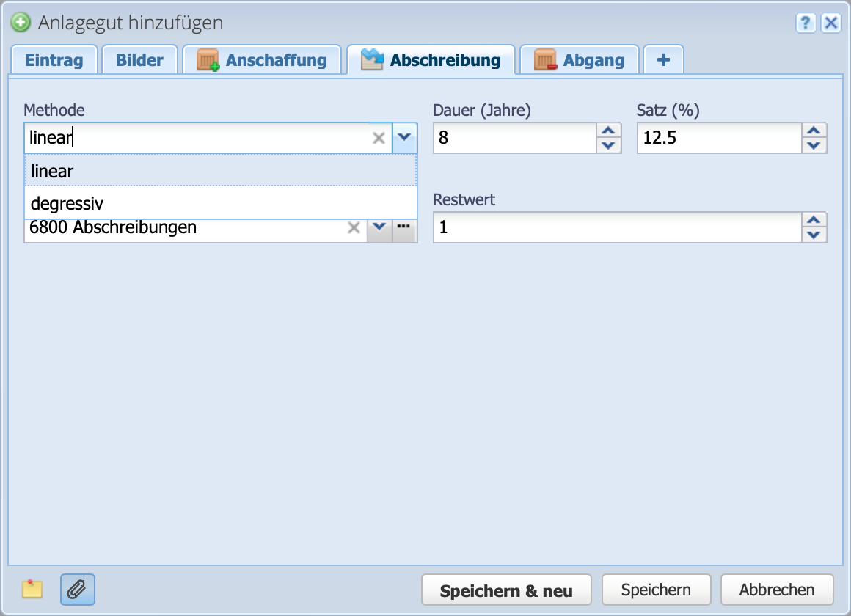
Task: Switch to the Anschaffung tab
Action: pos(262,59)
